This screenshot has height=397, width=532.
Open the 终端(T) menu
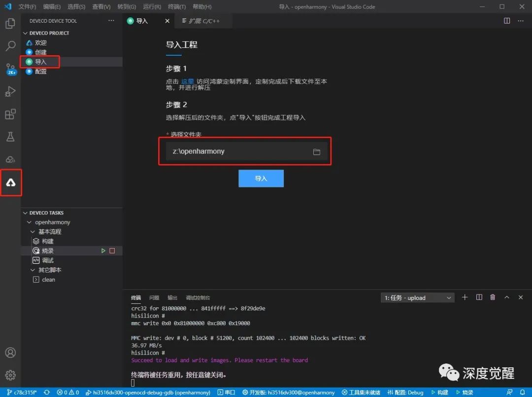(x=177, y=7)
